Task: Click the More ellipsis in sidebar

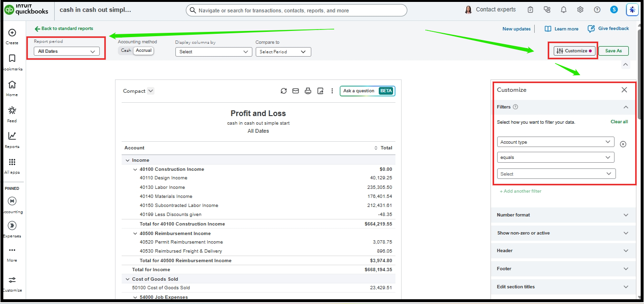Action: [12, 250]
